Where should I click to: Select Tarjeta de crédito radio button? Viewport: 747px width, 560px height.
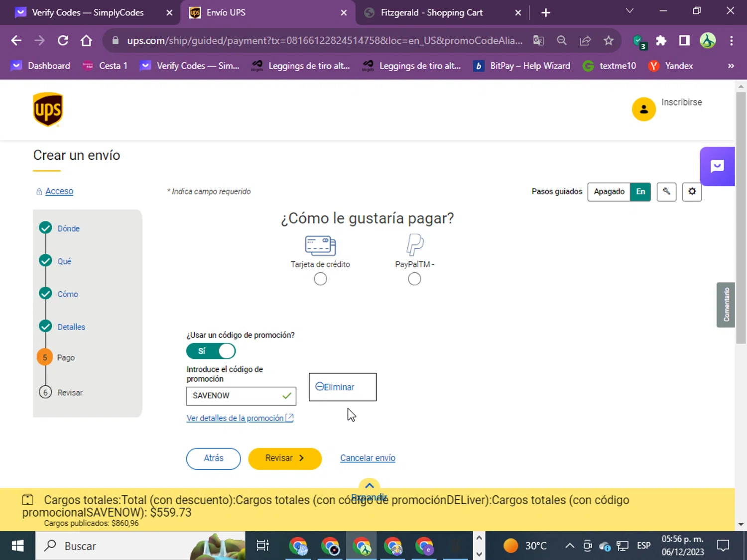pyautogui.click(x=320, y=279)
